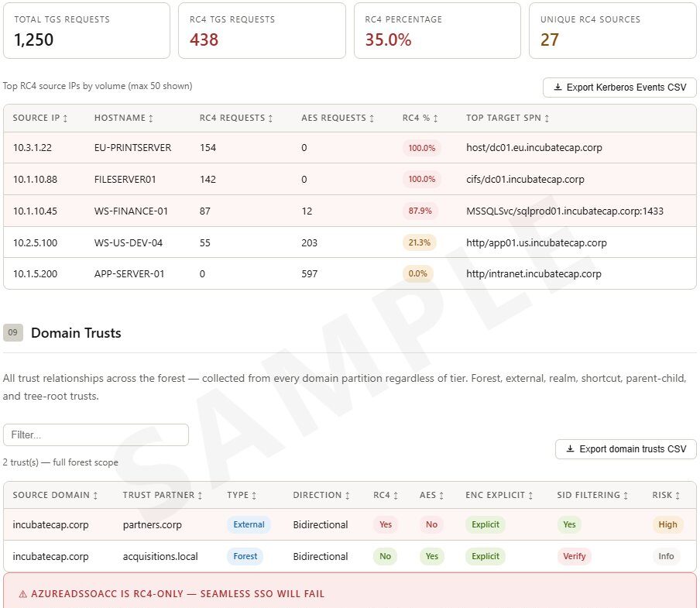This screenshot has height=608, width=700.
Task: Select the TOTAL TGS REQUESTS stat card
Action: (x=87, y=31)
